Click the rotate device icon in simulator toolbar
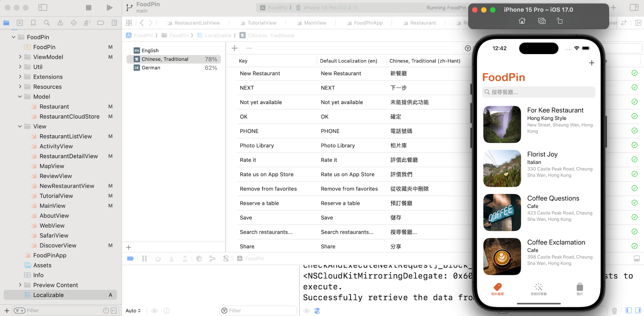The image size is (644, 316). coord(559,20)
